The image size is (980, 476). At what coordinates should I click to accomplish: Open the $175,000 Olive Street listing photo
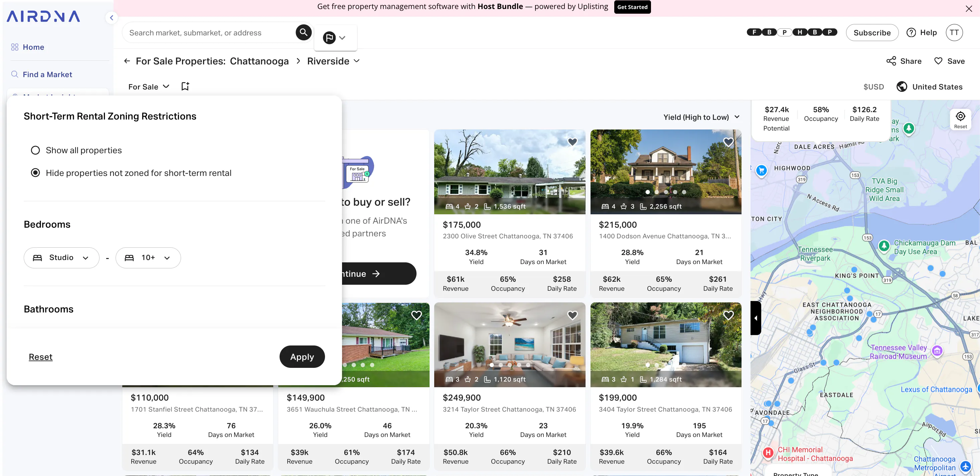(509, 172)
